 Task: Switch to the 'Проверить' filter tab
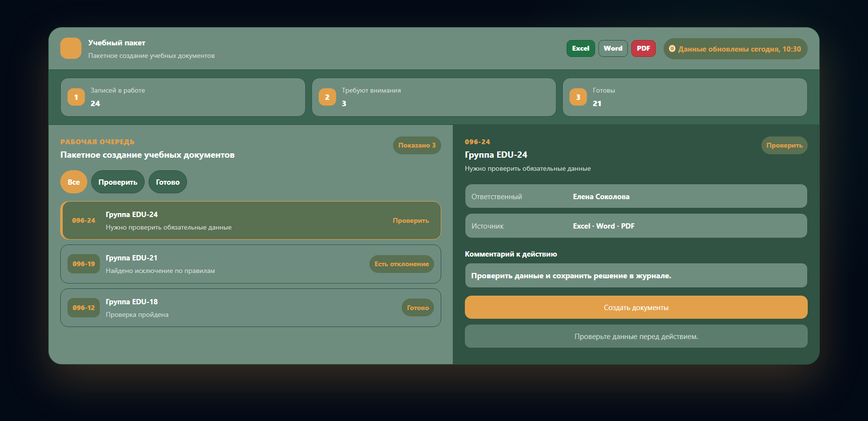click(118, 182)
